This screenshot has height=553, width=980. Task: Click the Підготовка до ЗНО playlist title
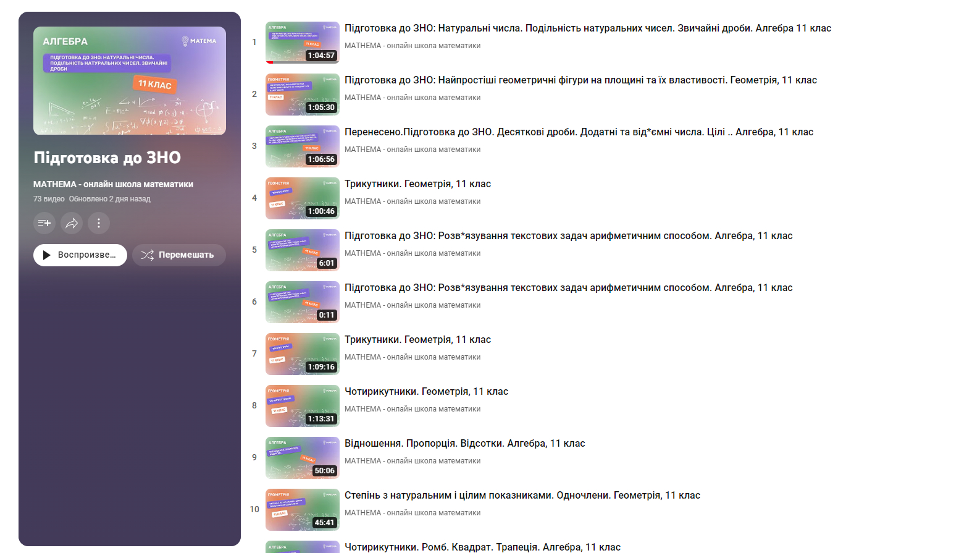click(107, 158)
